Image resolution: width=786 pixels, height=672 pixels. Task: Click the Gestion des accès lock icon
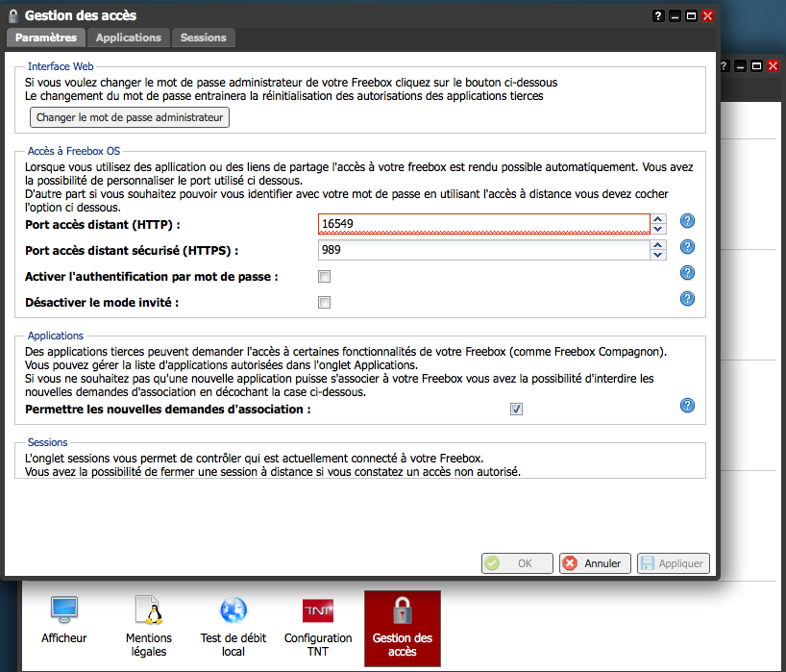[x=402, y=610]
